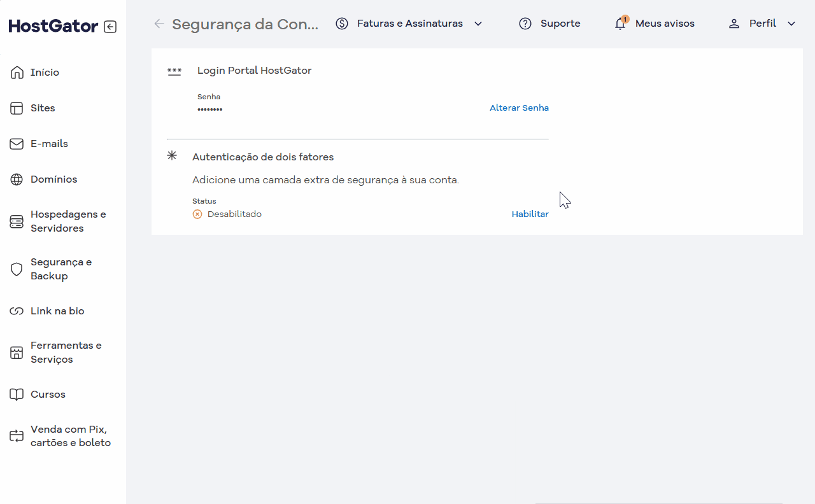
Task: Open the Suporte page
Action: click(x=560, y=24)
